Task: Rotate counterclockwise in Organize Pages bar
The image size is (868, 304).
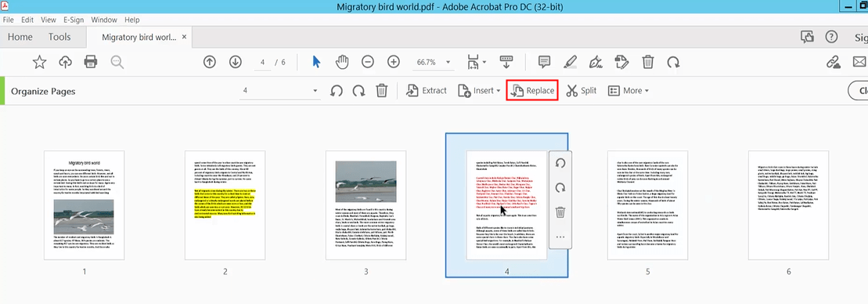Action: [336, 91]
